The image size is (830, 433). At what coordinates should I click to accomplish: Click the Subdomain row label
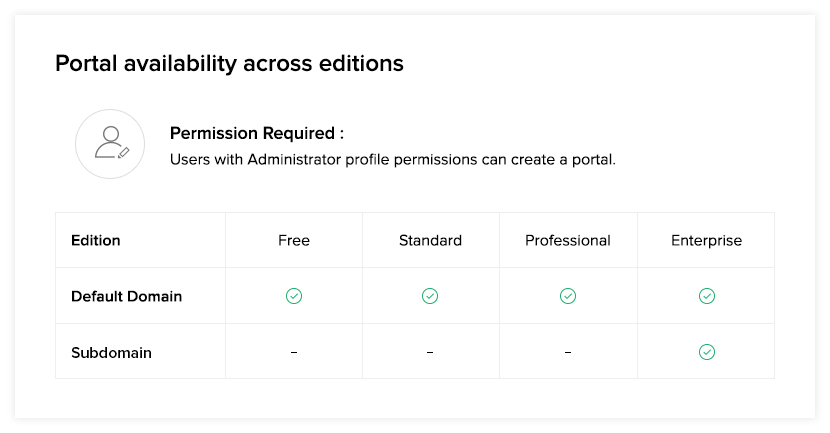pyautogui.click(x=111, y=352)
